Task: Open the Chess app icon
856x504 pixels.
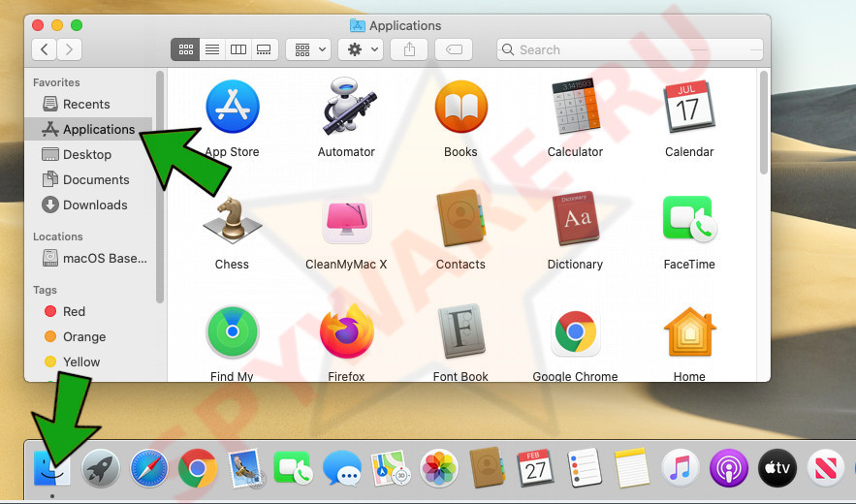Action: [x=232, y=220]
